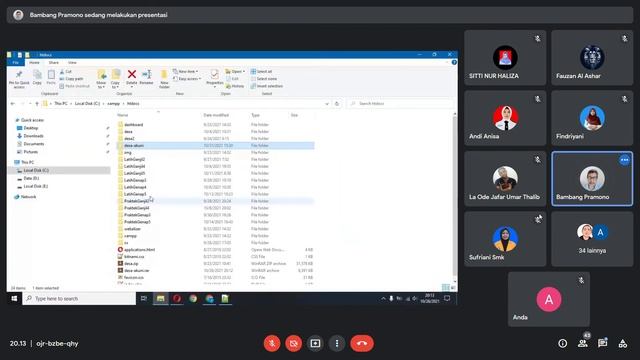Screen dimensions: 640x360
Task: Click the Up directory arrow in Explorer
Action: [x=37, y=104]
